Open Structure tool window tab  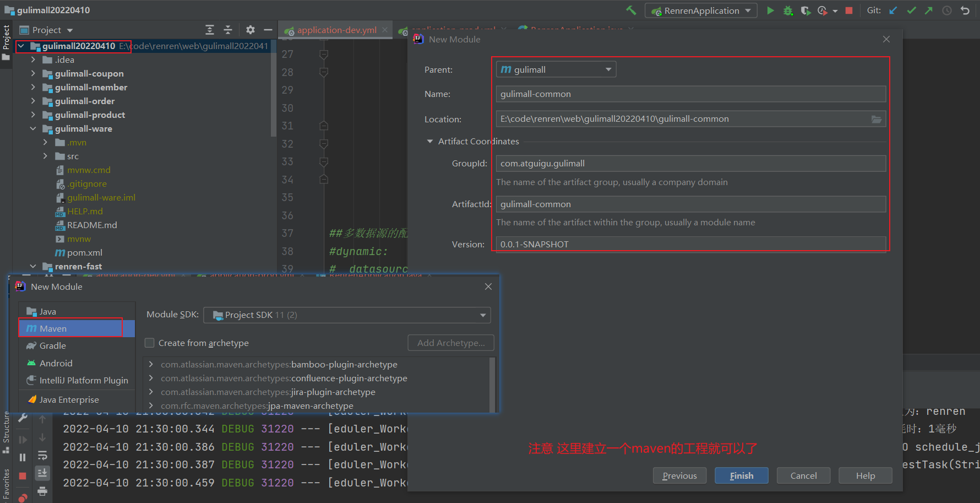click(x=6, y=432)
